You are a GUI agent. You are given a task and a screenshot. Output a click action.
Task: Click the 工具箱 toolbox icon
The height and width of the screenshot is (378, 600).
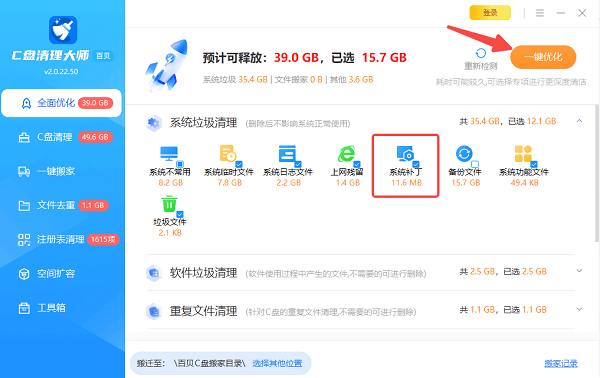coord(24,308)
